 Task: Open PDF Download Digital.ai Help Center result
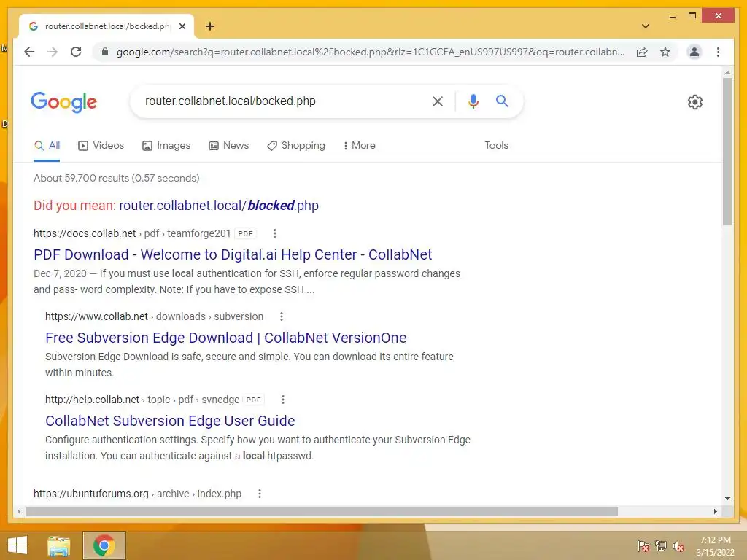point(233,254)
